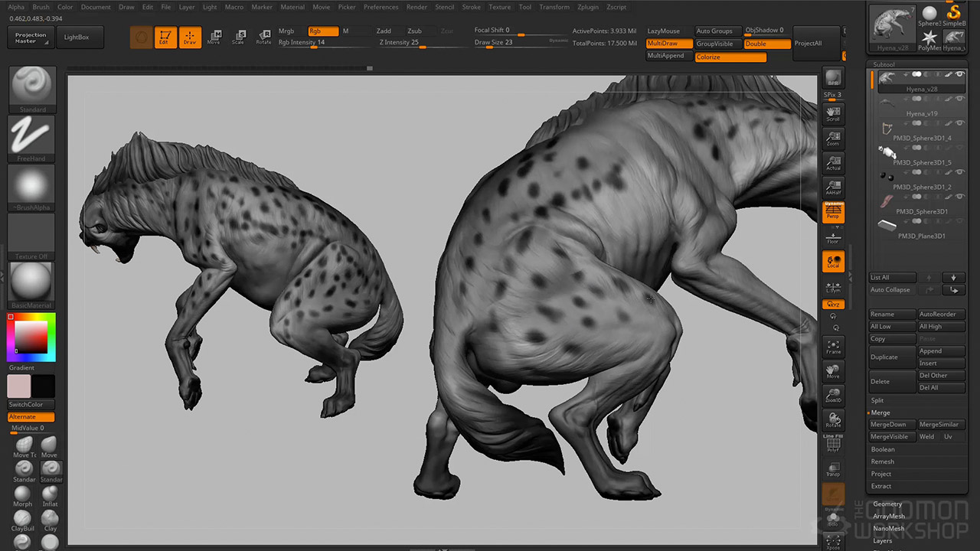Open the Standard brush thumbnail

click(32, 86)
